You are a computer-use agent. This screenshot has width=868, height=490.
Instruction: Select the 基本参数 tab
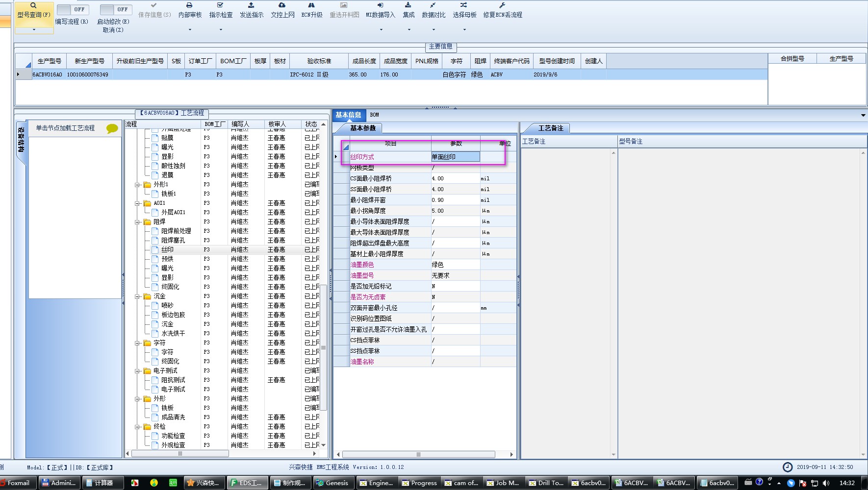pyautogui.click(x=363, y=128)
